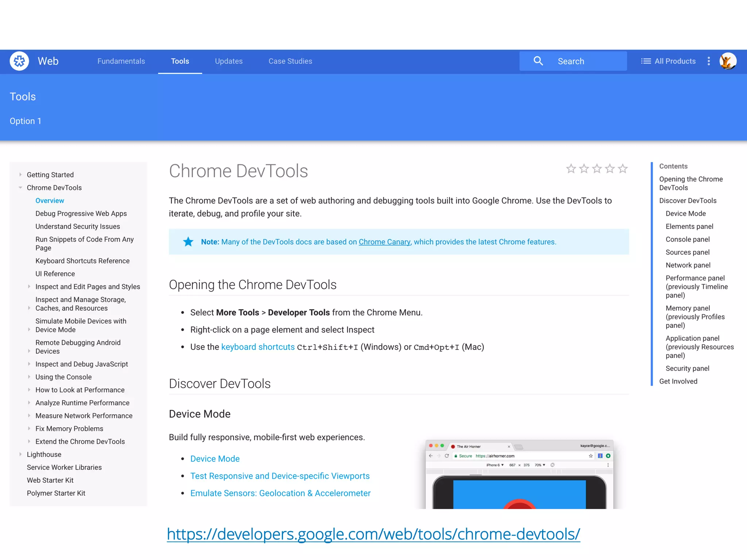Jump to Memory panel in Contents

click(695, 317)
